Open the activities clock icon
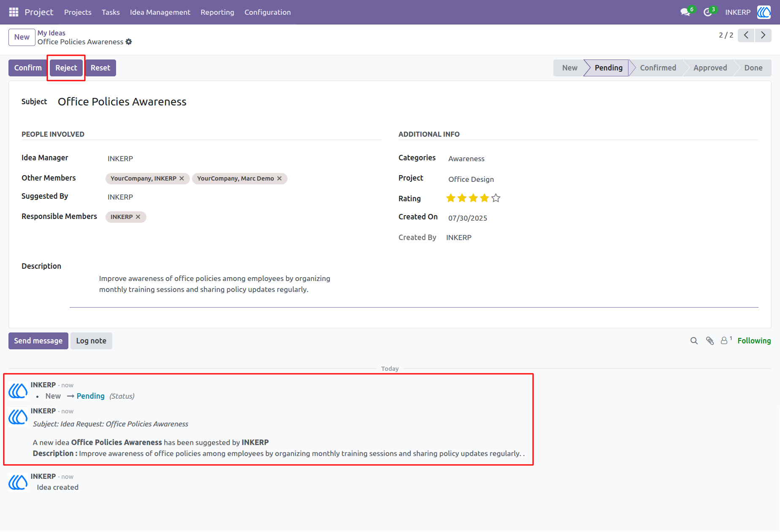Screen dimensions: 780x532 click(708, 12)
